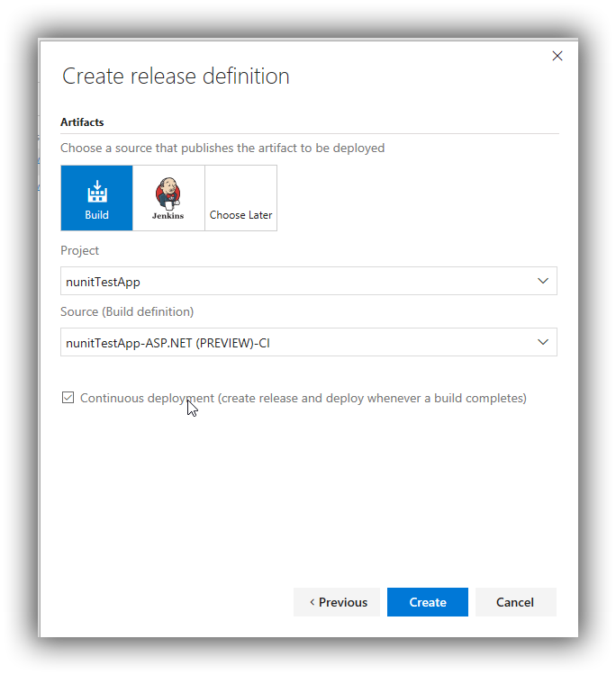This screenshot has height=675, width=616.
Task: Toggle the Continuous deployment checkbox
Action: (68, 397)
